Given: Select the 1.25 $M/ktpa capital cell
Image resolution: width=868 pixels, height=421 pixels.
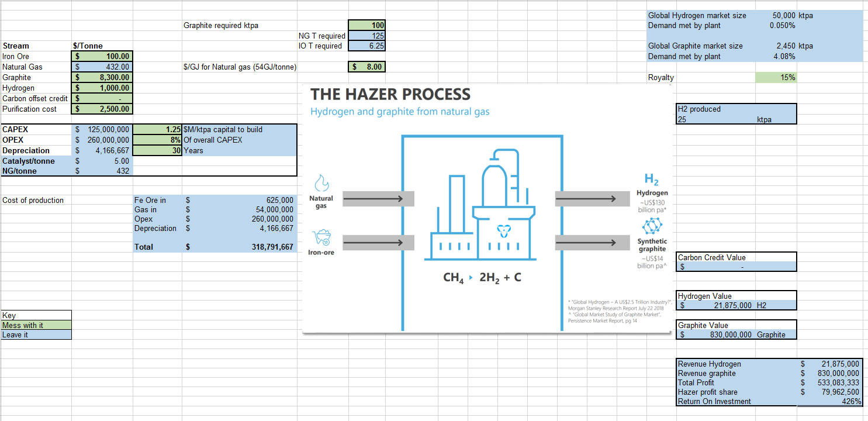Looking at the screenshot, I should coord(157,129).
